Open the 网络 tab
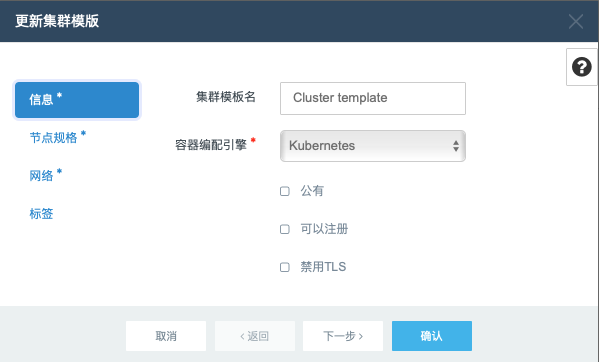The height and width of the screenshot is (362, 599). [x=42, y=176]
